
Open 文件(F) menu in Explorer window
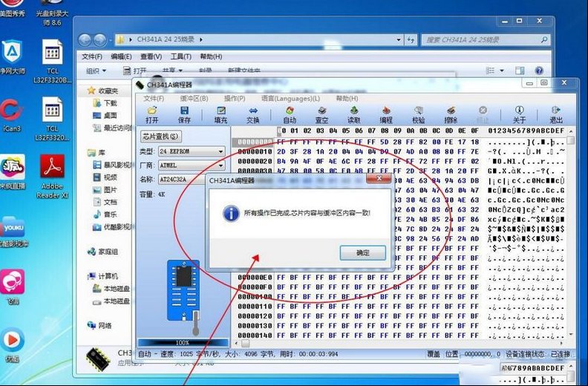pos(92,56)
